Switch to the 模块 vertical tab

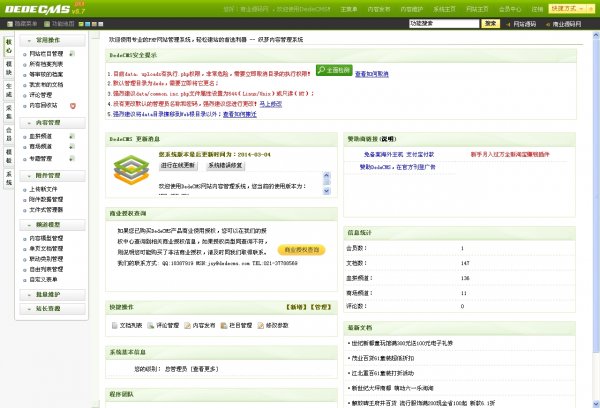[x=8, y=68]
